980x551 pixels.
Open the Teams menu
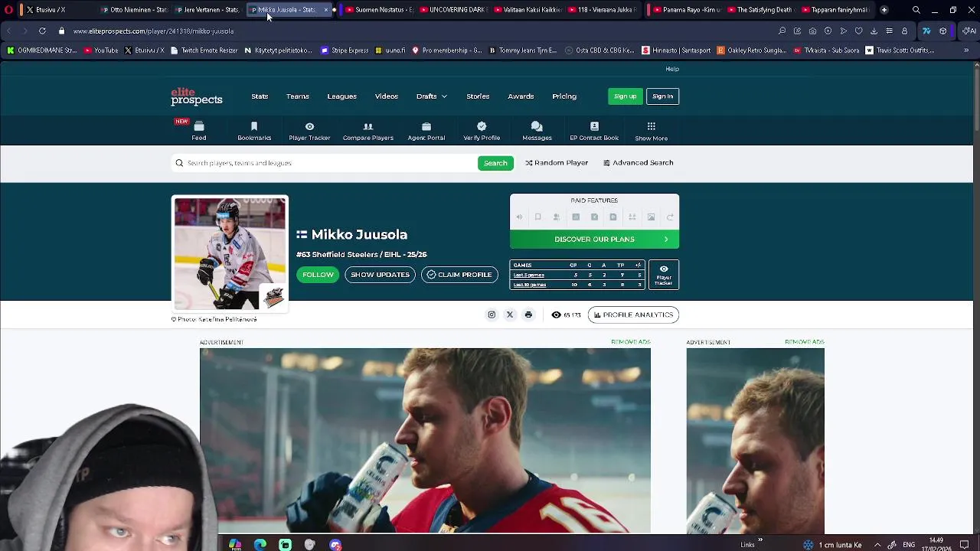point(298,96)
